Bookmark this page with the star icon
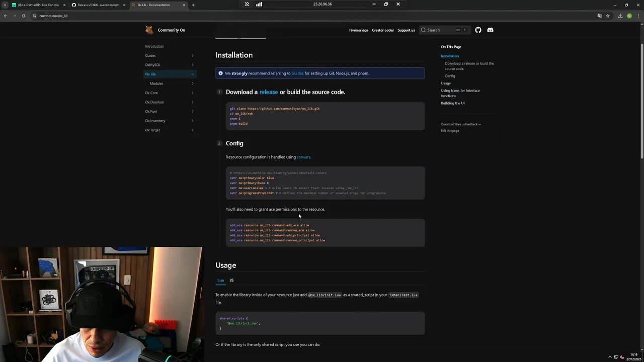This screenshot has height=362, width=644. pos(608,16)
